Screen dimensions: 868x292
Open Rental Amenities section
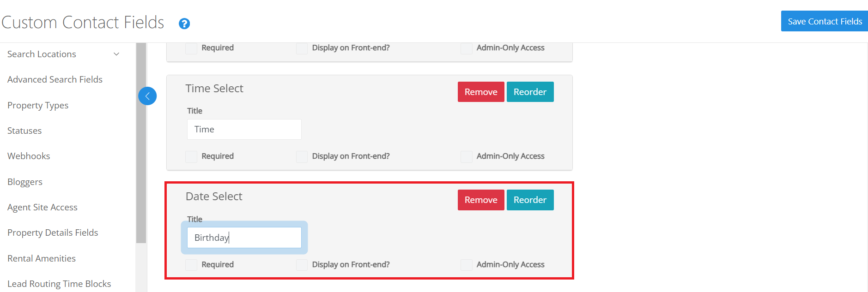[x=41, y=258]
